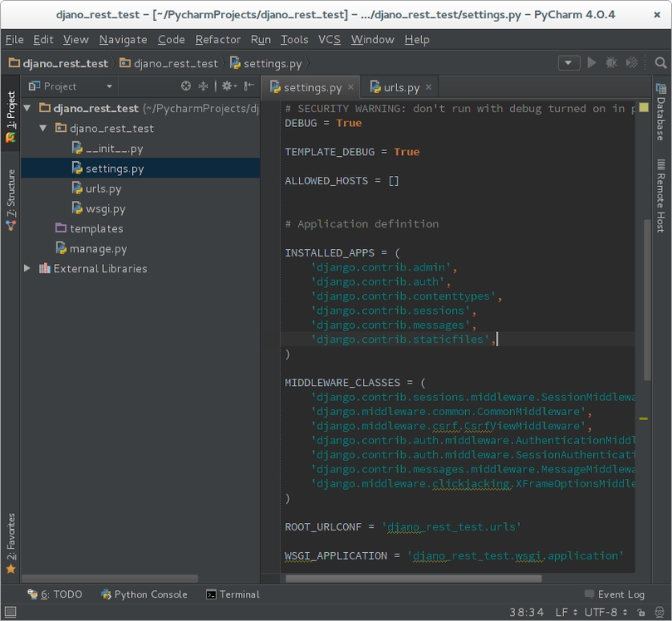Click the Run (play) toolbar icon
The image size is (672, 621).
pyautogui.click(x=592, y=63)
